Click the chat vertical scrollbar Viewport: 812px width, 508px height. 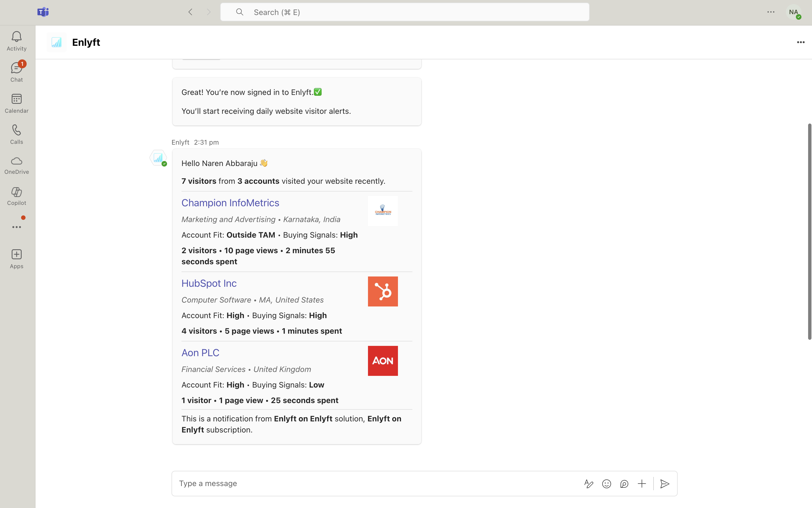pyautogui.click(x=809, y=232)
